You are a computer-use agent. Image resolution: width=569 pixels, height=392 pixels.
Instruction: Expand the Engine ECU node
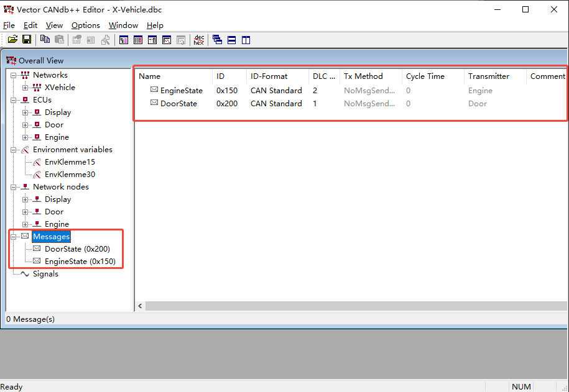(x=25, y=137)
